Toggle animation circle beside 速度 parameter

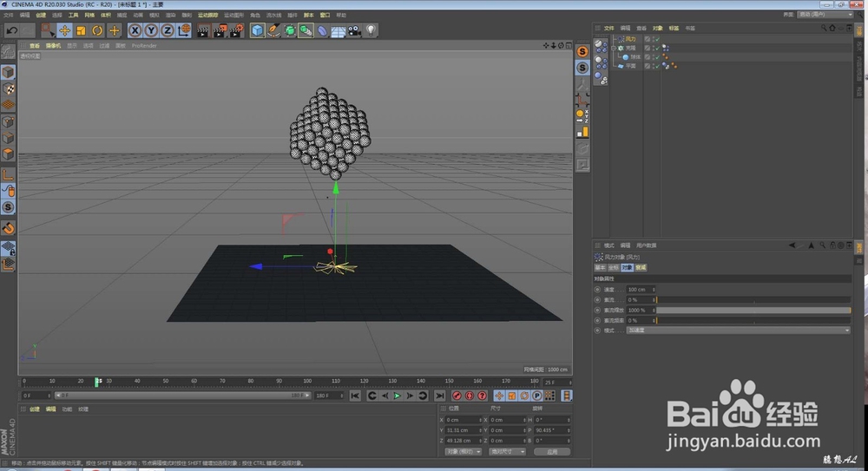[597, 290]
